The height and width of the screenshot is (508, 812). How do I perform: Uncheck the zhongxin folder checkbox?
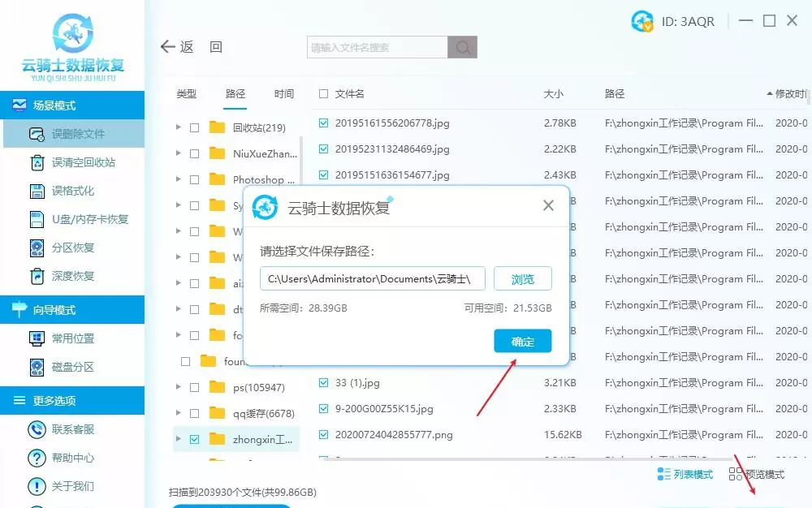point(194,439)
